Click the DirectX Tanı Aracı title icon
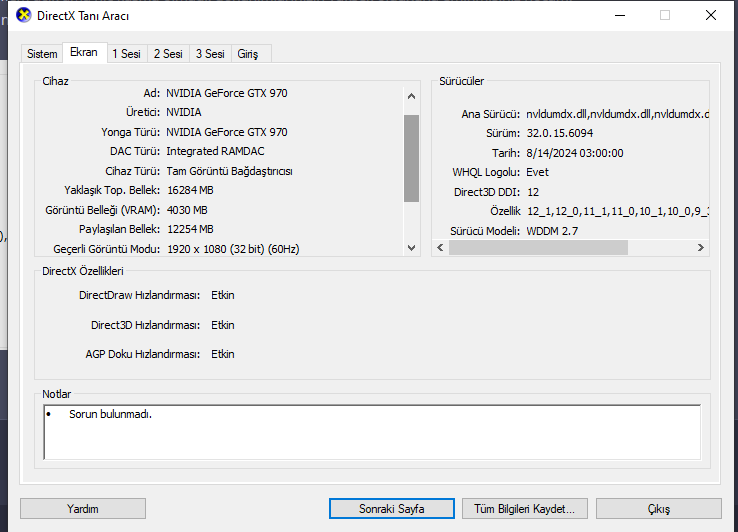The height and width of the screenshot is (532, 738). (24, 15)
